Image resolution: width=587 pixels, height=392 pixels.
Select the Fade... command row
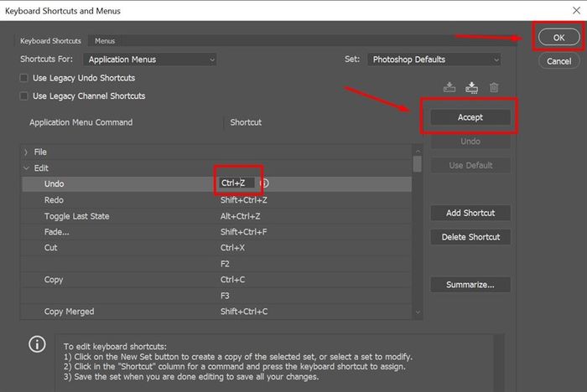coord(216,232)
